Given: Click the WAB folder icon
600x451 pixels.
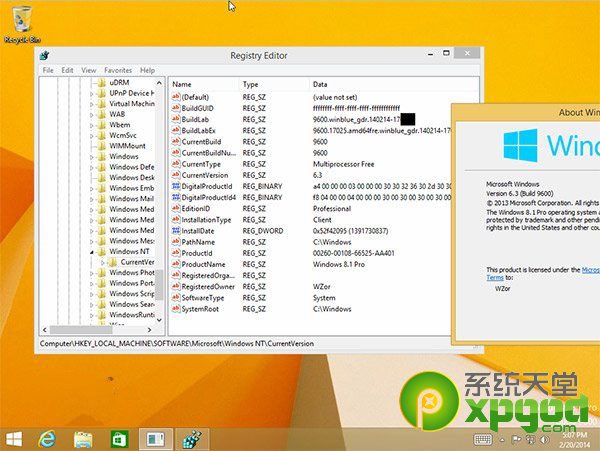Looking at the screenshot, I should [x=102, y=114].
